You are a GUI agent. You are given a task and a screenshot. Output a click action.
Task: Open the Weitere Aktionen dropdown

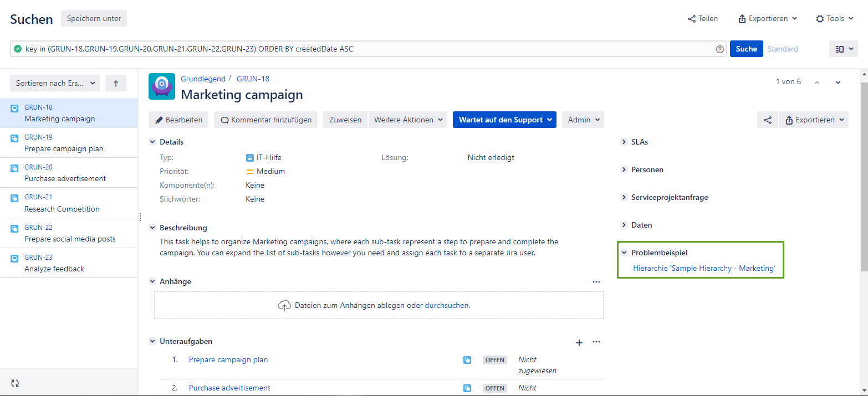coord(407,120)
